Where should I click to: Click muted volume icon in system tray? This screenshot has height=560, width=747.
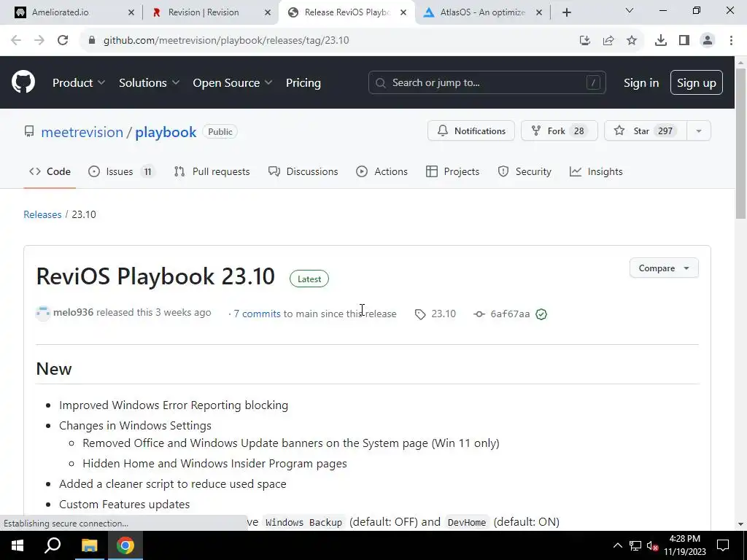tap(653, 545)
